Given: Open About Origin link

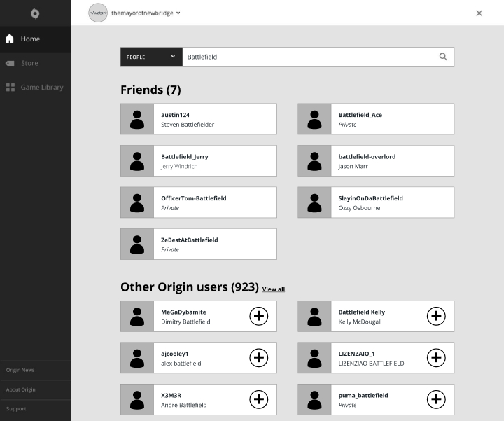Looking at the screenshot, I should (21, 389).
